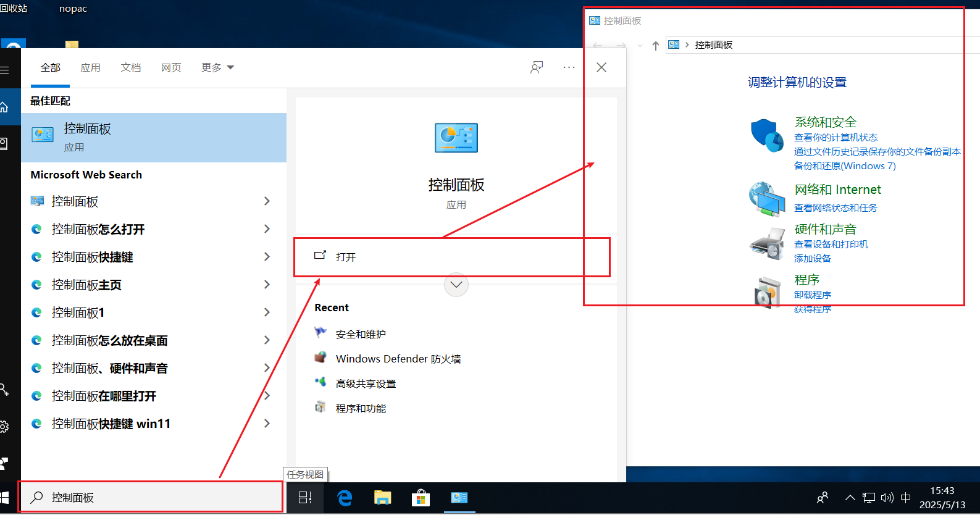
Task: Click the Chinese input method indicator 中
Action: click(x=906, y=498)
